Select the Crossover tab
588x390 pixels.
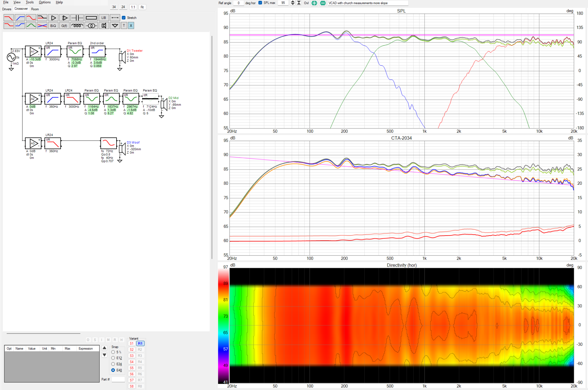click(21, 9)
